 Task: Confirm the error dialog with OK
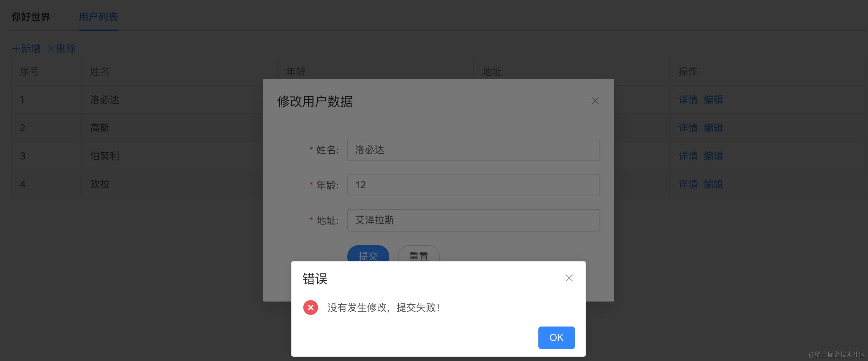[556, 337]
